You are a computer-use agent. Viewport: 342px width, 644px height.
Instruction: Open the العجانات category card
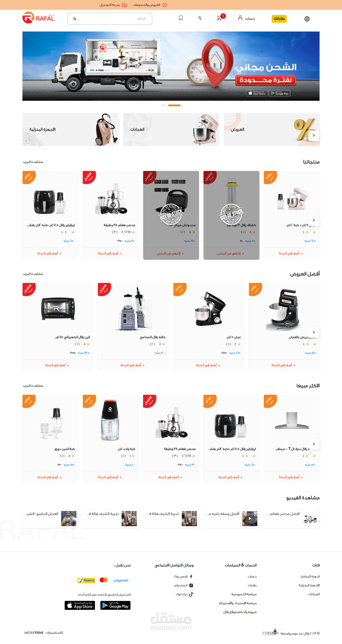click(x=171, y=129)
